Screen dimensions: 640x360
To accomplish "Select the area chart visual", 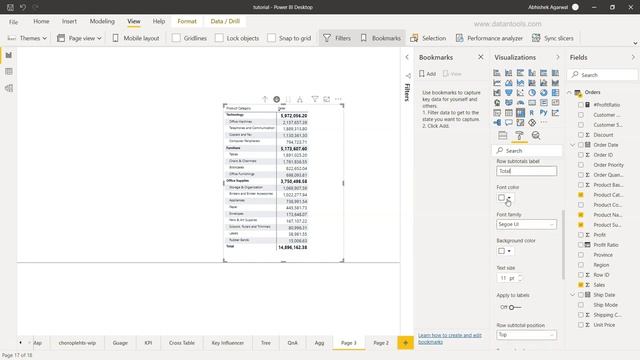I will click(x=509, y=83).
